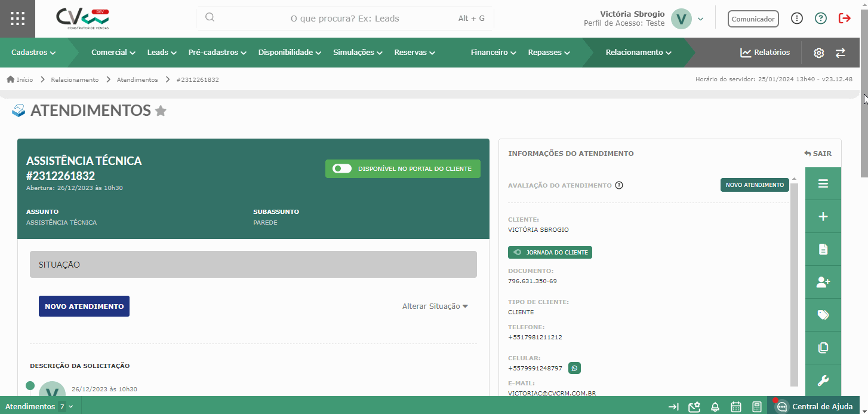
Task: Go to Início in breadcrumb
Action: 24,79
